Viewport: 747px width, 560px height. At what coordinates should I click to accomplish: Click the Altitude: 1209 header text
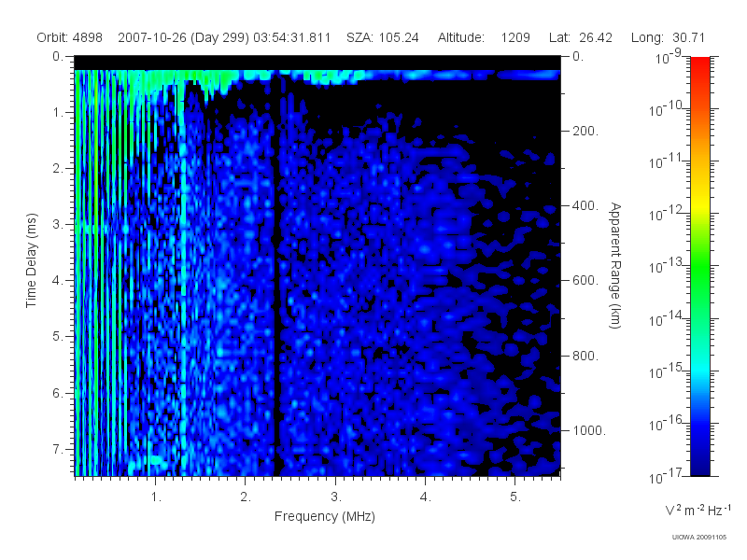[484, 37]
